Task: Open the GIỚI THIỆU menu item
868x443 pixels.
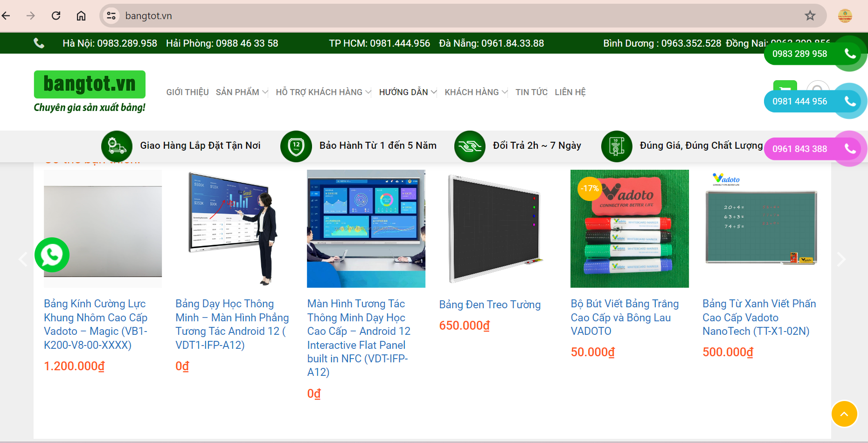Action: point(187,92)
